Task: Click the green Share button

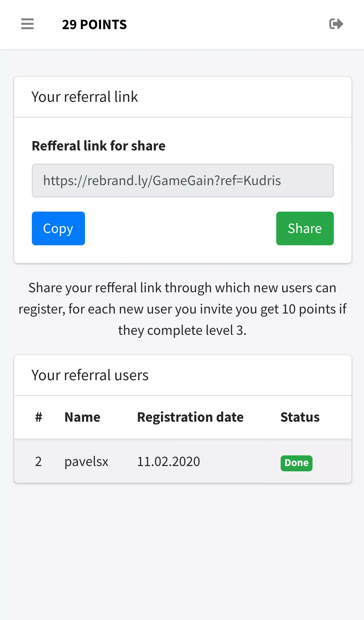Action: pyautogui.click(x=305, y=228)
